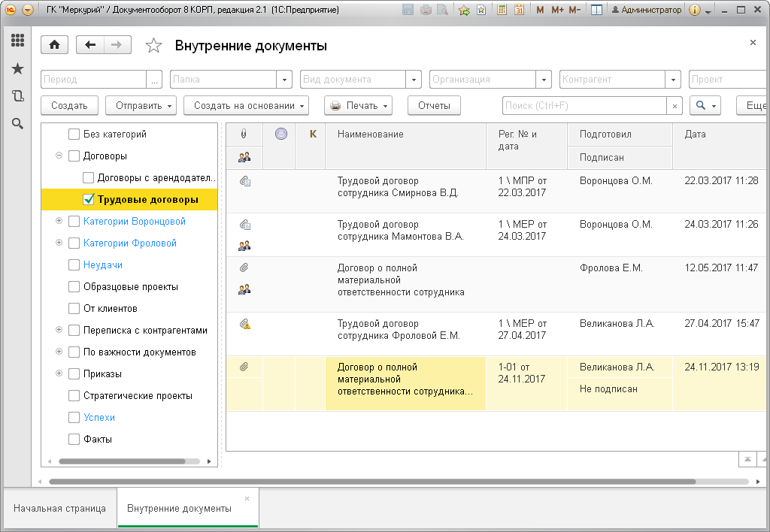Navigate forward with right arrow

[117, 45]
